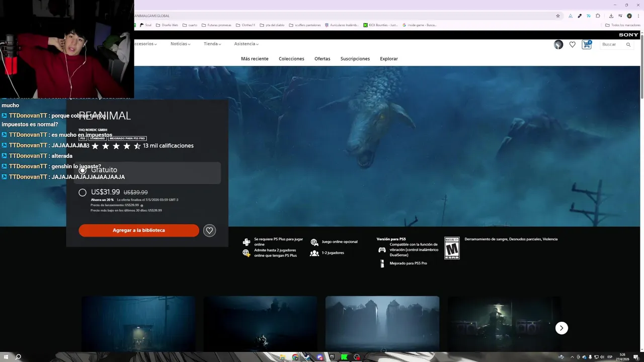Click the ESP language indicator
Viewport: 644px width, 362px height.
tap(610, 357)
